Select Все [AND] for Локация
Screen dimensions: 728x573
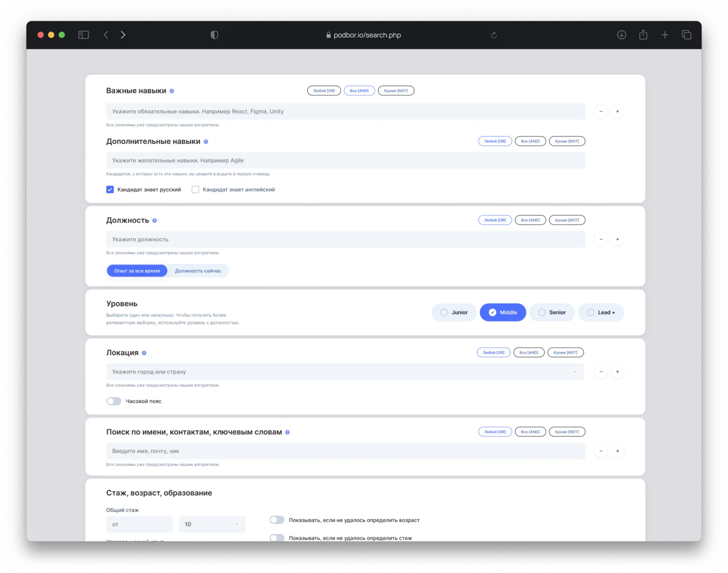(x=529, y=353)
